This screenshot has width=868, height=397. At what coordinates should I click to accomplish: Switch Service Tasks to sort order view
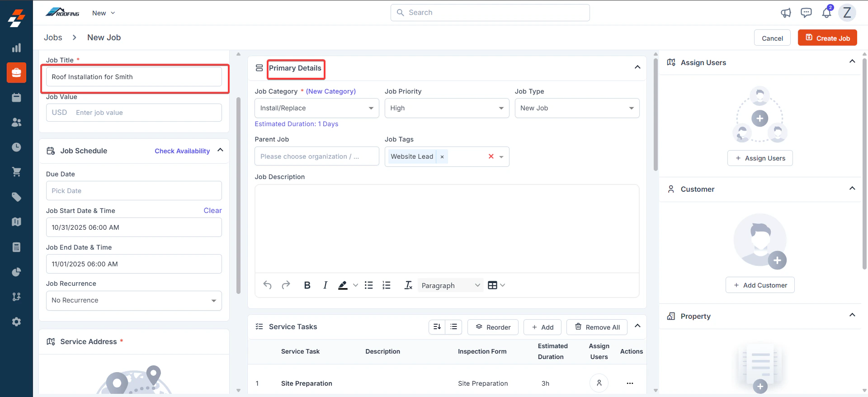[x=437, y=326]
